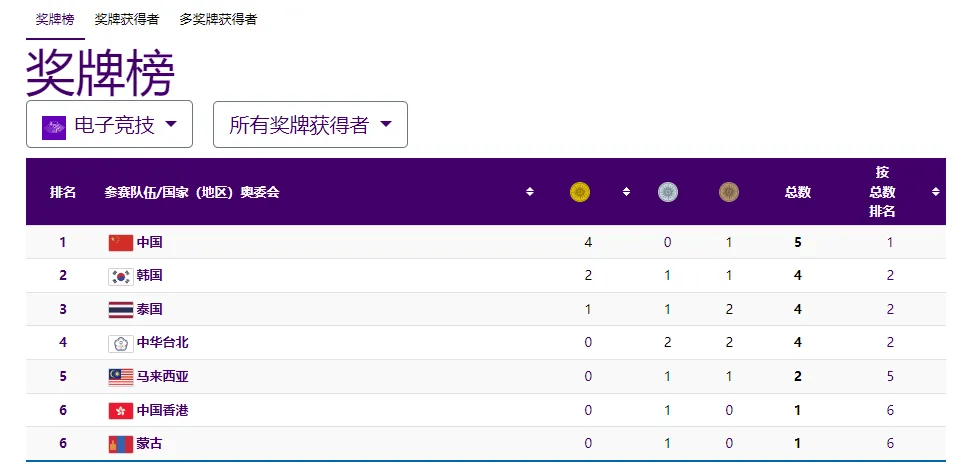Screen dimensions: 955x466
Task: Click the purple esports icon in dropdown
Action: point(54,127)
